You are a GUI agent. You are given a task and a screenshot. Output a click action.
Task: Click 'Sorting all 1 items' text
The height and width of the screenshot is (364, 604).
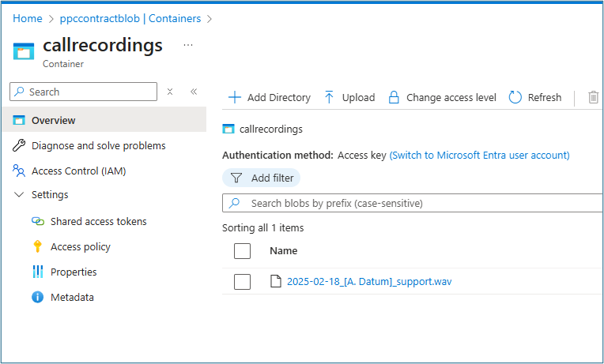click(263, 227)
